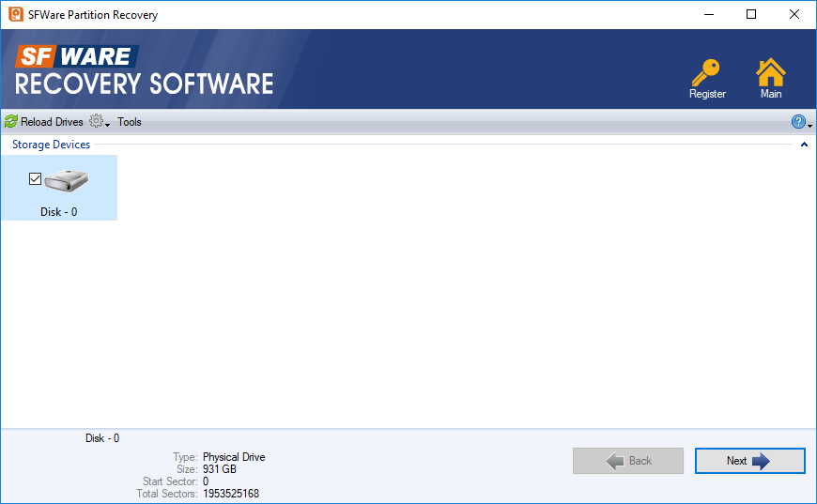The image size is (817, 504).
Task: Click the Reload Drives text label
Action: click(52, 122)
